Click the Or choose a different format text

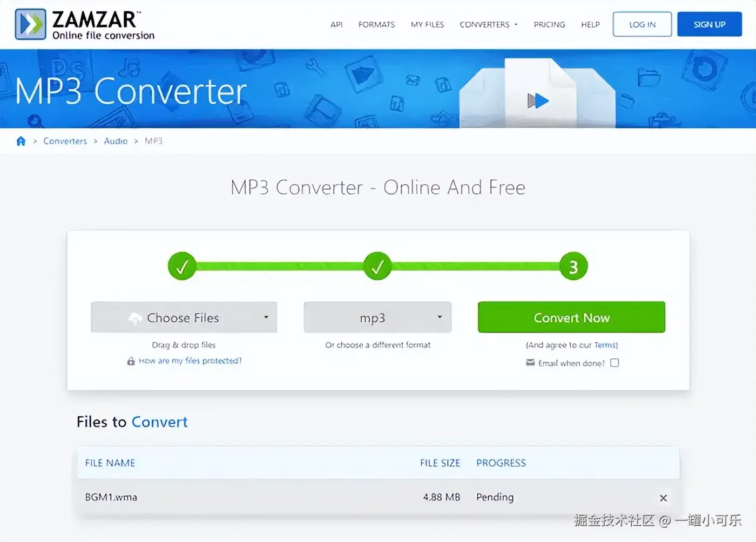(377, 345)
